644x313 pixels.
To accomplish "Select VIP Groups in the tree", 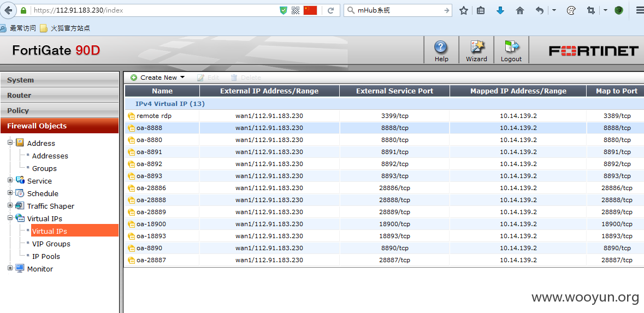I will tap(51, 244).
